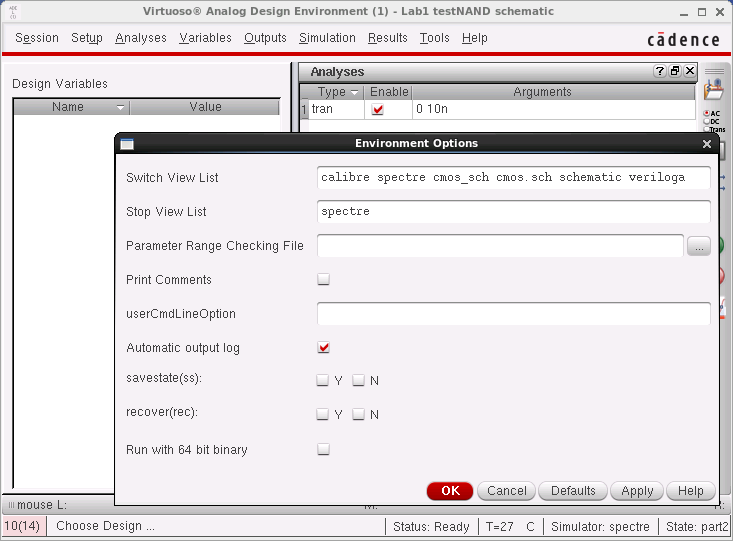
Task: Click into the Switch View List field
Action: [x=514, y=178]
